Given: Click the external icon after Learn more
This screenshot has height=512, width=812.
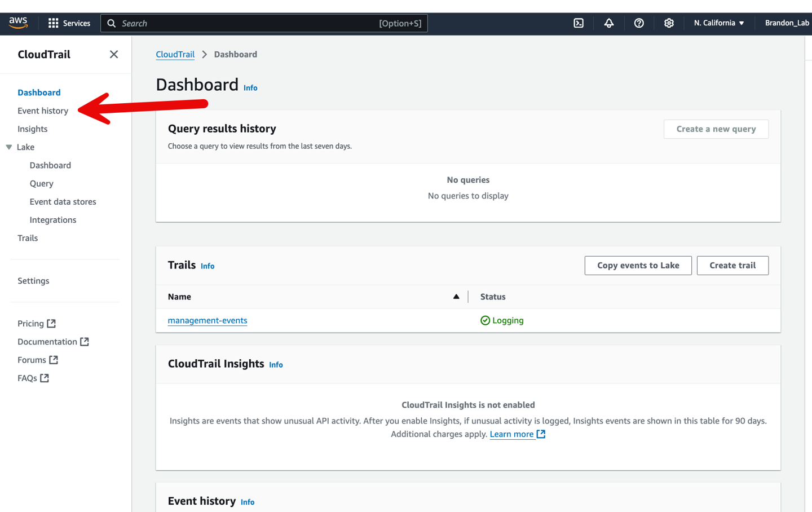Looking at the screenshot, I should 541,434.
